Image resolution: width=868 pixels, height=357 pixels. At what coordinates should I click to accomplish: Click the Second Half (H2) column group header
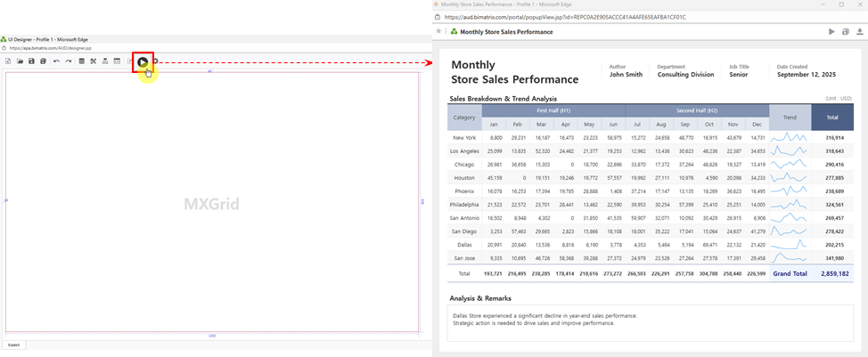697,110
